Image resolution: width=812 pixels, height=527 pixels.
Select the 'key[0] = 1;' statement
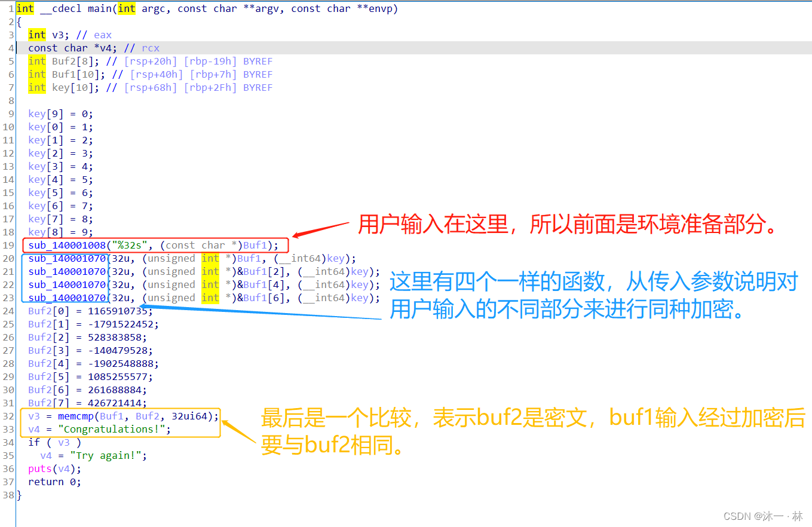pos(61,127)
